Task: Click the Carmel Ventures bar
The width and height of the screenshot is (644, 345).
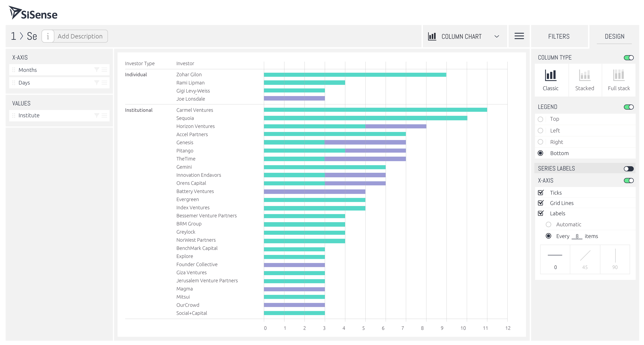Action: [375, 110]
